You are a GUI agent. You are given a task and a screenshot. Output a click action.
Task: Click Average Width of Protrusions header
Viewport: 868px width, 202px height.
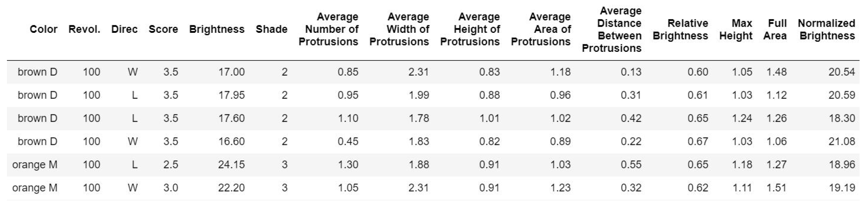coord(399,29)
